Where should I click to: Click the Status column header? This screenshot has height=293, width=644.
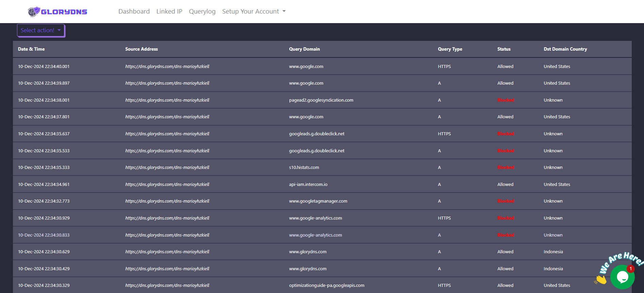point(504,49)
